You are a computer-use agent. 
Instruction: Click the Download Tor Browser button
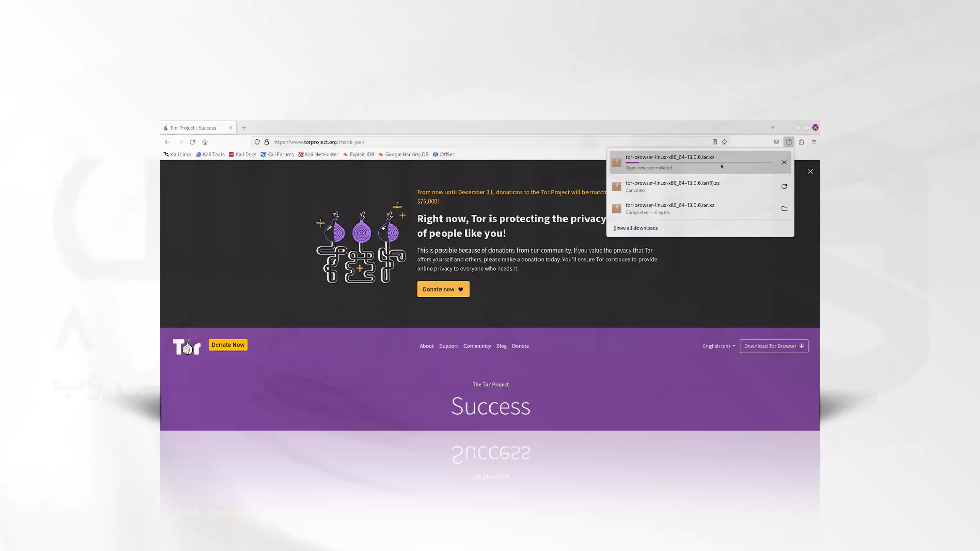[773, 346]
